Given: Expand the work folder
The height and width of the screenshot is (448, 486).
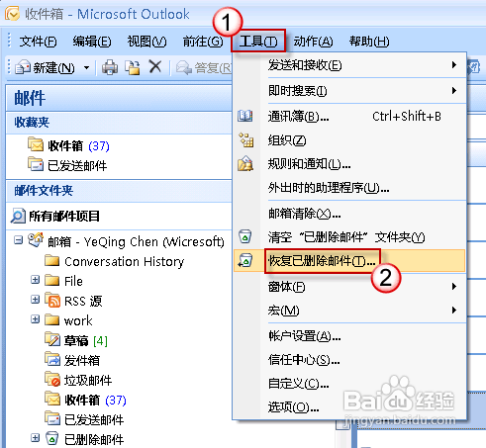Looking at the screenshot, I should coord(36,319).
